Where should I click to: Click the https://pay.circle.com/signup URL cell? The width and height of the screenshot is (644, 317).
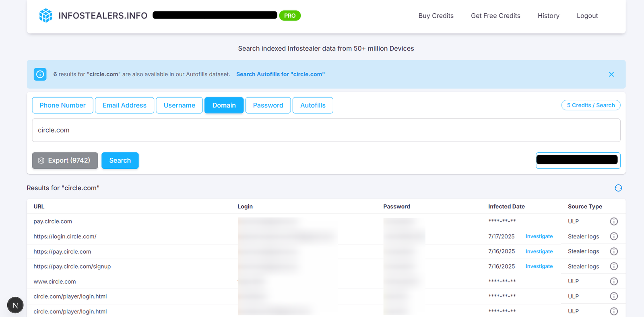pyautogui.click(x=72, y=266)
